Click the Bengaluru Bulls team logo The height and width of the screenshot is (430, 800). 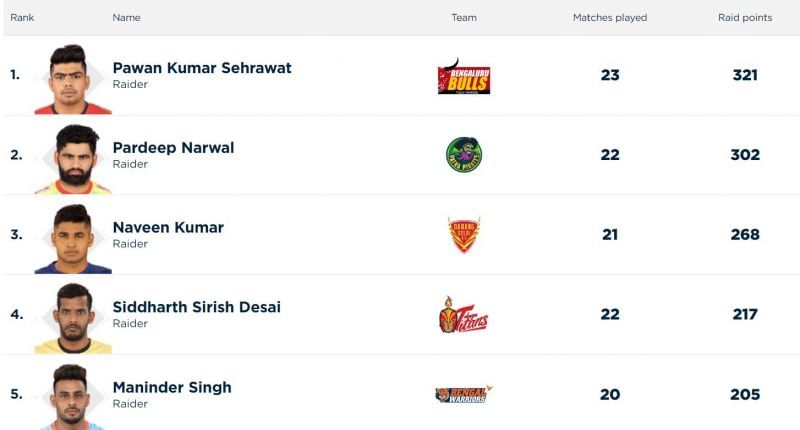pyautogui.click(x=464, y=76)
